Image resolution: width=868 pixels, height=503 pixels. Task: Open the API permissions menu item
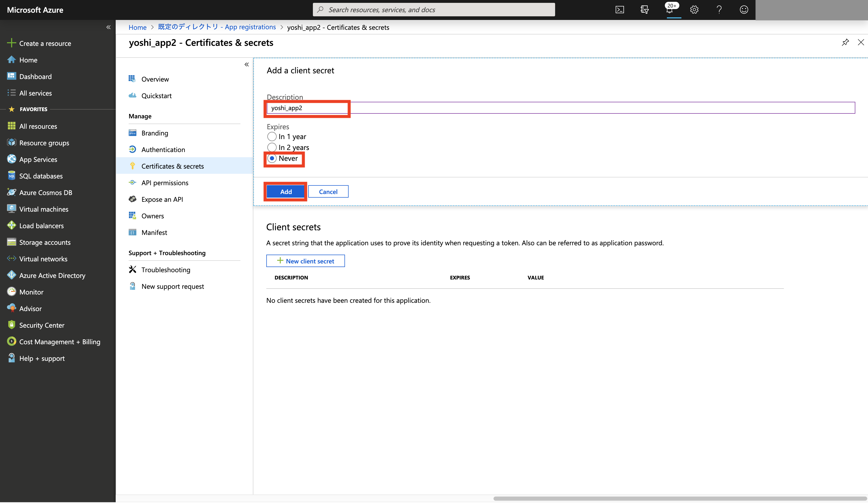click(165, 182)
